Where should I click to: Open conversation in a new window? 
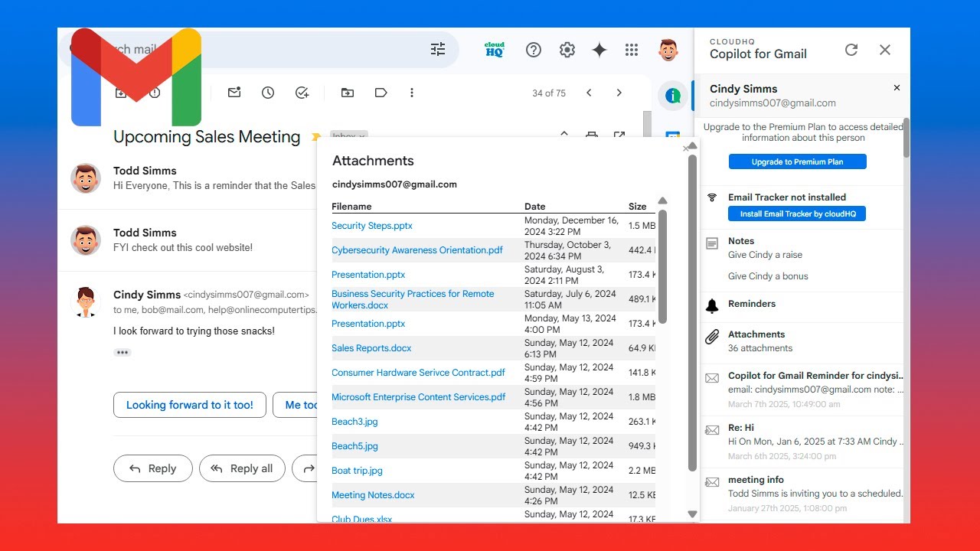(x=619, y=135)
